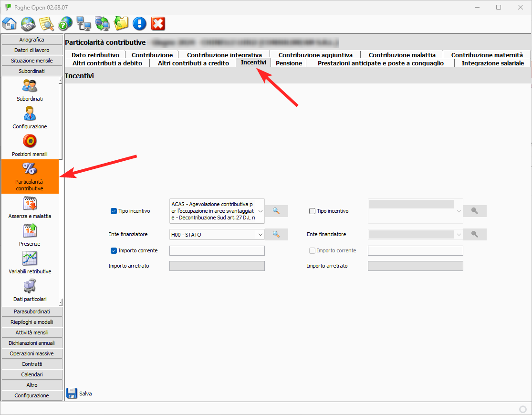Image resolution: width=532 pixels, height=415 pixels.
Task: Click the Home house icon in toolbar
Action: pyautogui.click(x=10, y=23)
